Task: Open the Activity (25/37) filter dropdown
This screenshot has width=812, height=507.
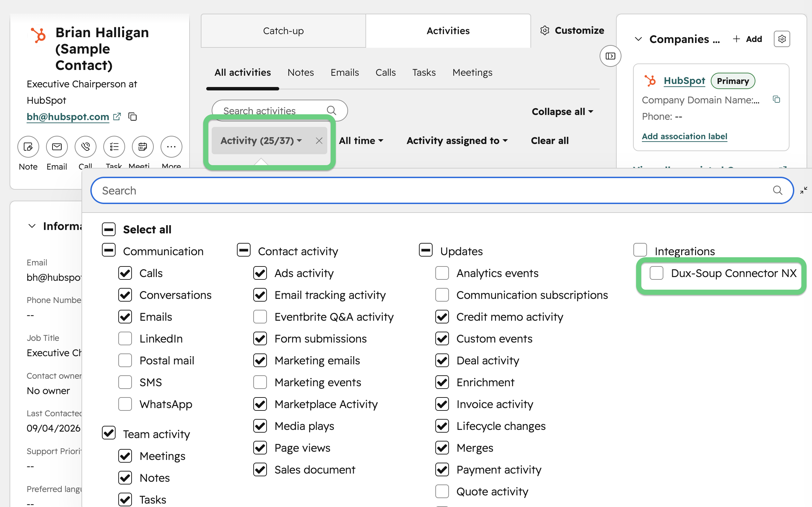Action: tap(261, 141)
